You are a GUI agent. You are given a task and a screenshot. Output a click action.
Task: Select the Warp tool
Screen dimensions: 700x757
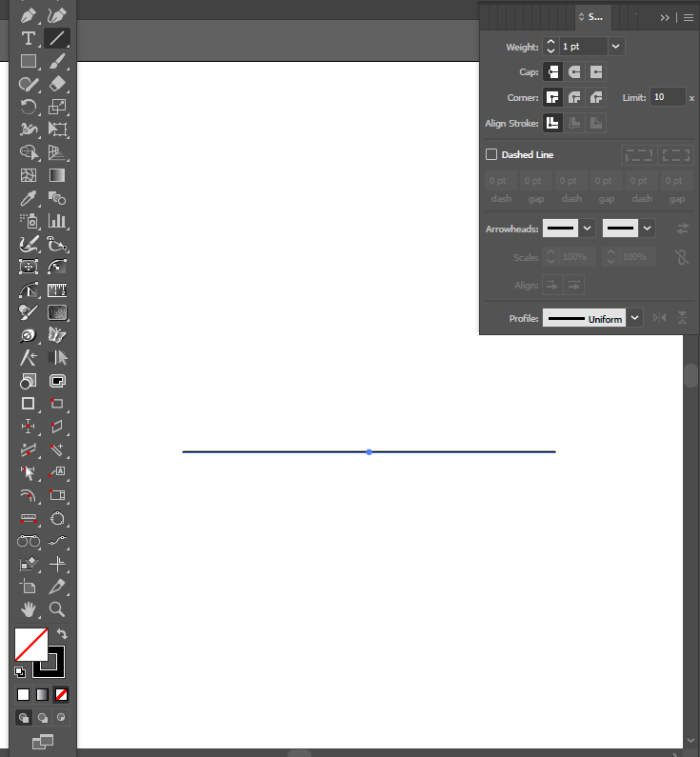click(28, 129)
